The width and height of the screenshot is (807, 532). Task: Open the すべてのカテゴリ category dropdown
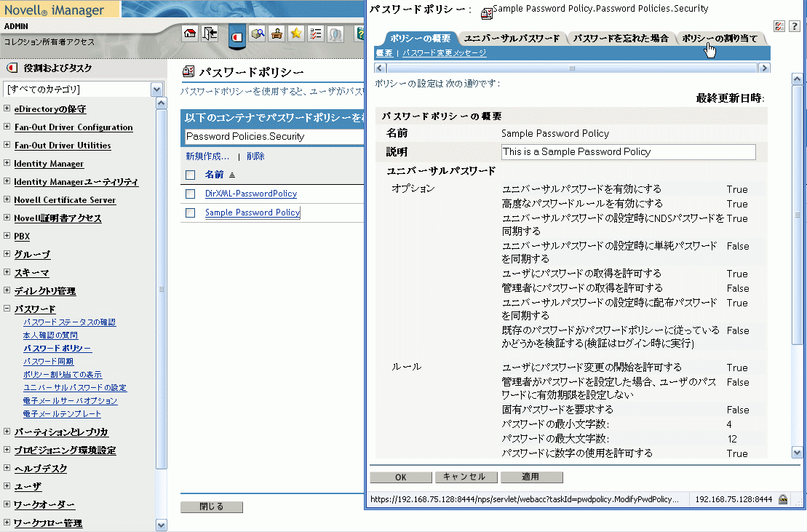click(157, 90)
